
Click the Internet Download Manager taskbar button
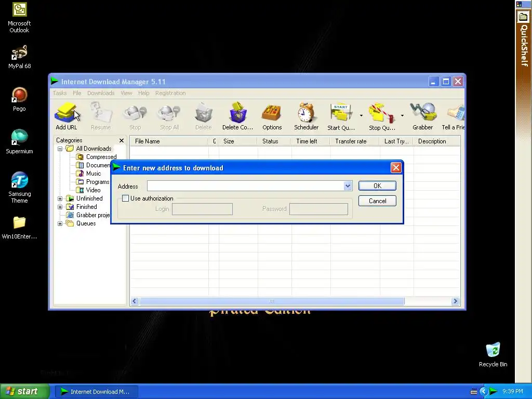click(96, 392)
